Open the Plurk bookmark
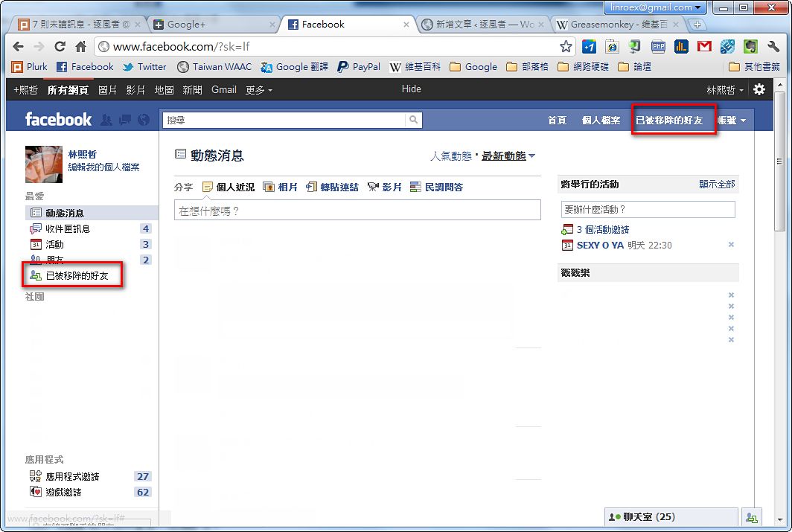This screenshot has height=532, width=792. pyautogui.click(x=29, y=67)
